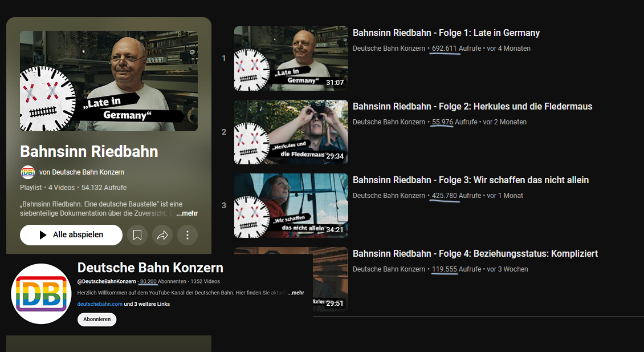Click the large rainbow DB channel logo
This screenshot has width=644, height=352.
point(41,294)
